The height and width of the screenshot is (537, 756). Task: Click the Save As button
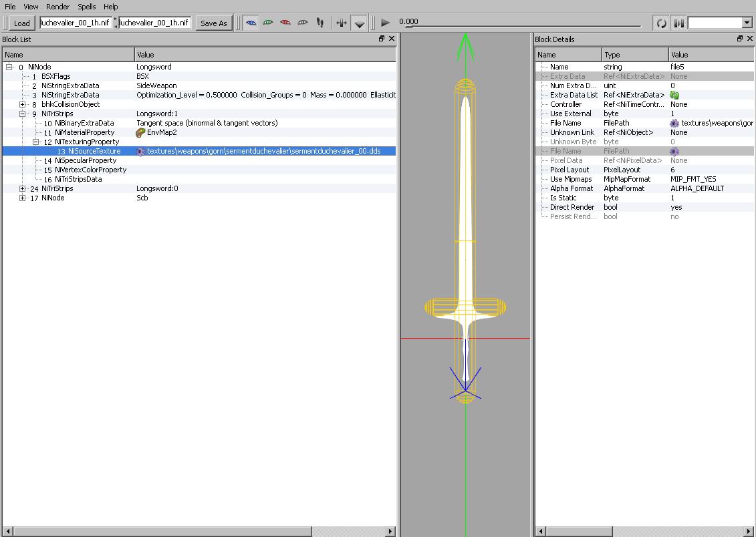tap(214, 23)
